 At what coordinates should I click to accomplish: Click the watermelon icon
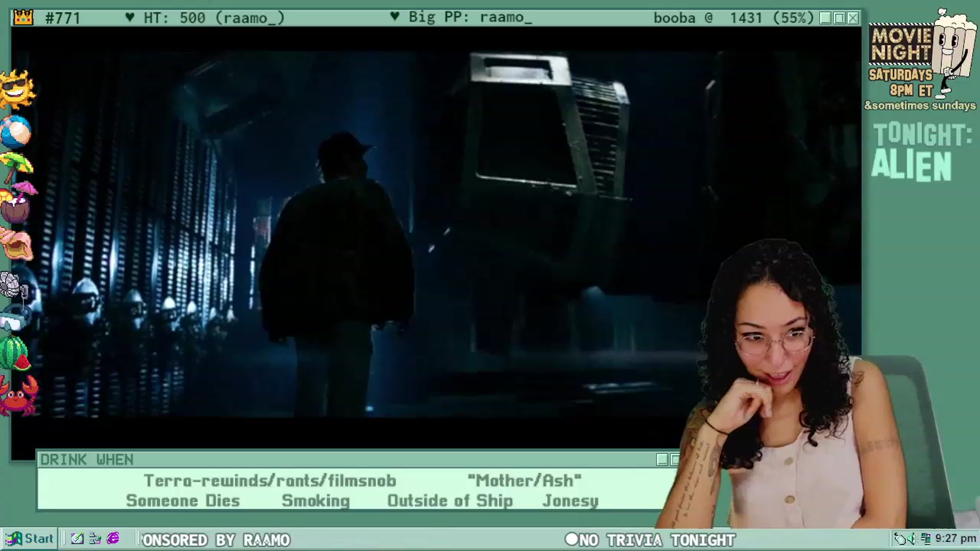[15, 353]
